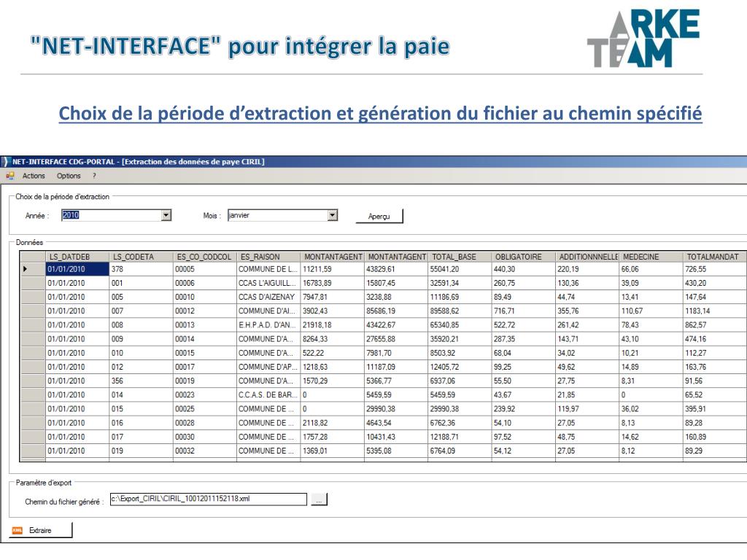Open the Options menu
747x560 pixels.
point(69,176)
